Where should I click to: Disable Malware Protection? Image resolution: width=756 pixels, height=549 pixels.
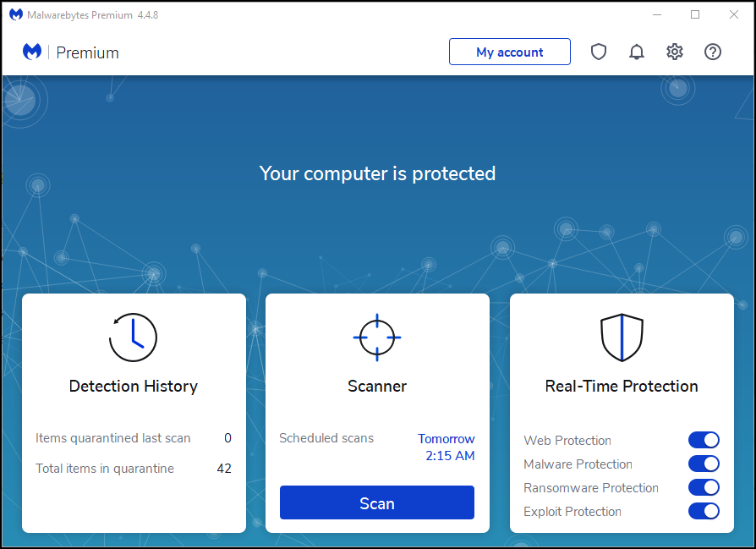[704, 464]
